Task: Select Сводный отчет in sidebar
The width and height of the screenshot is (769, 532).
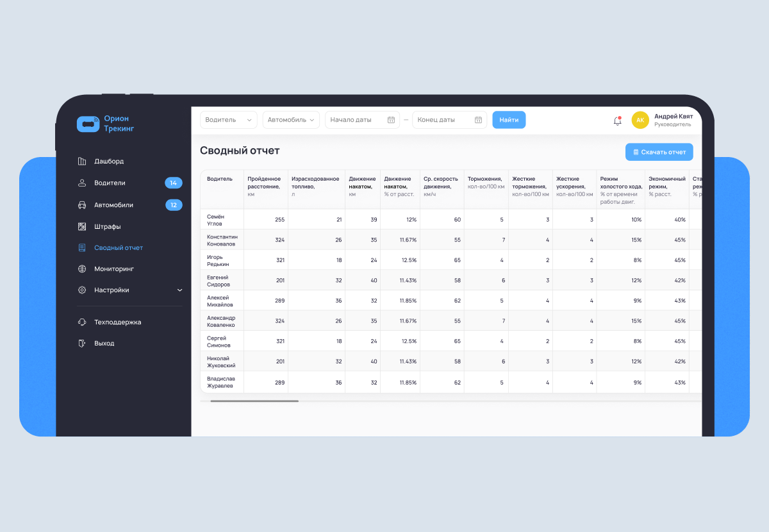Action: pos(118,248)
